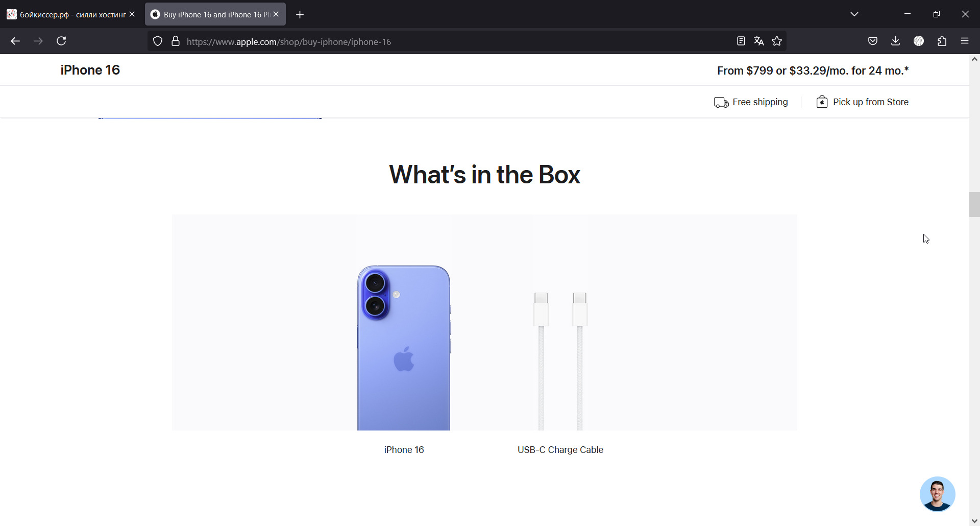Click the scrollbar down arrow

(x=974, y=521)
